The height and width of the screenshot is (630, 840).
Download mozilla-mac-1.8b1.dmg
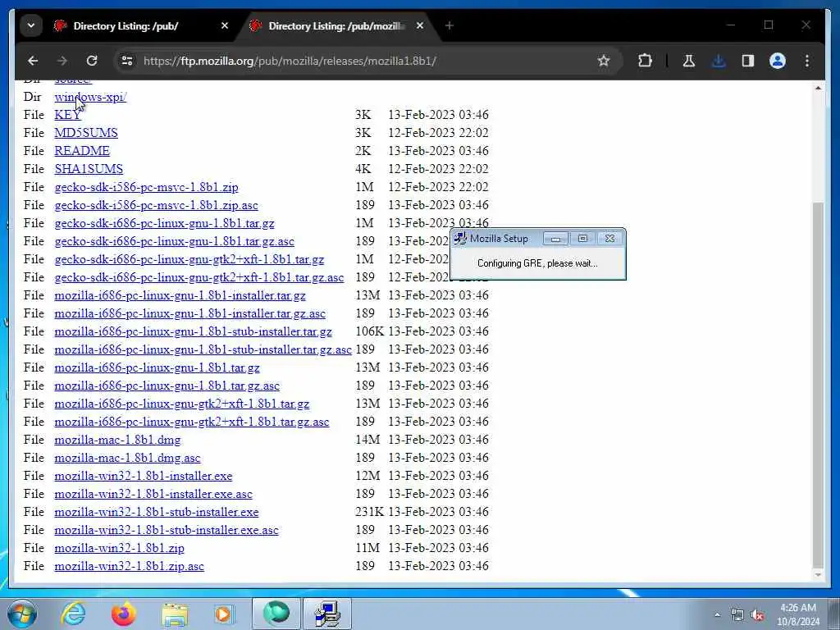[x=117, y=440]
